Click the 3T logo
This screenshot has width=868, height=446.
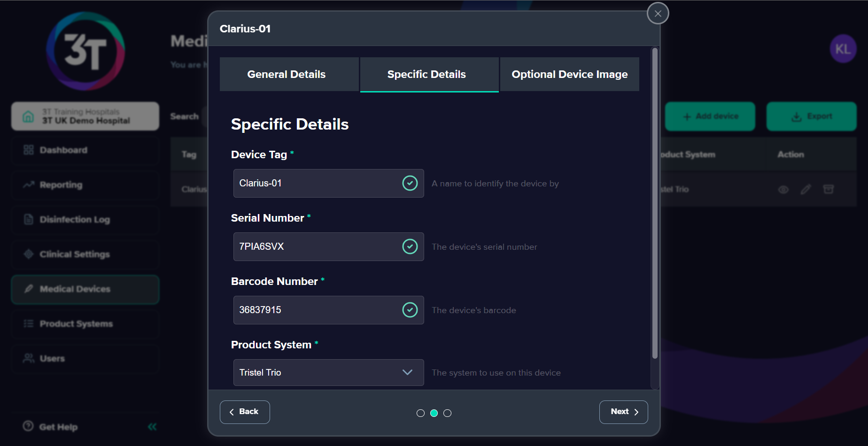85,51
